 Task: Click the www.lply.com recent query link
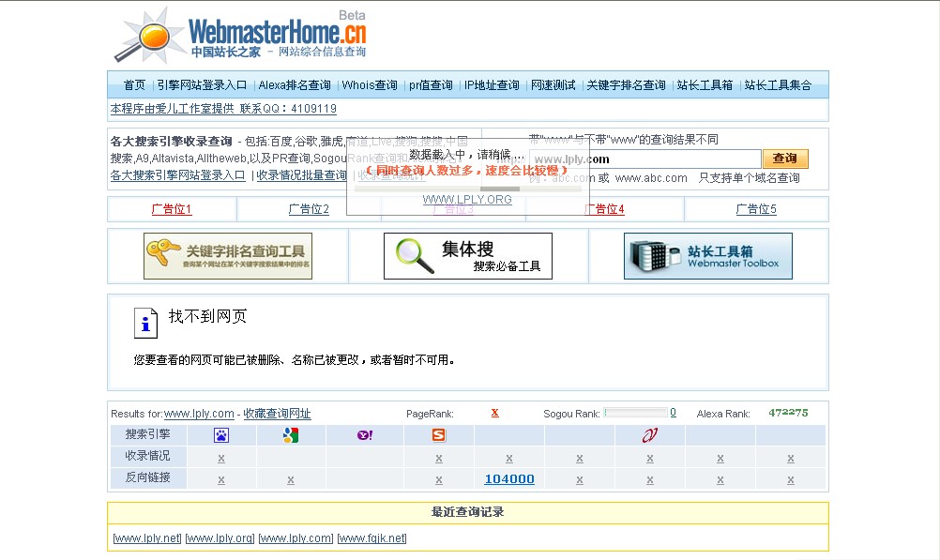tap(296, 538)
